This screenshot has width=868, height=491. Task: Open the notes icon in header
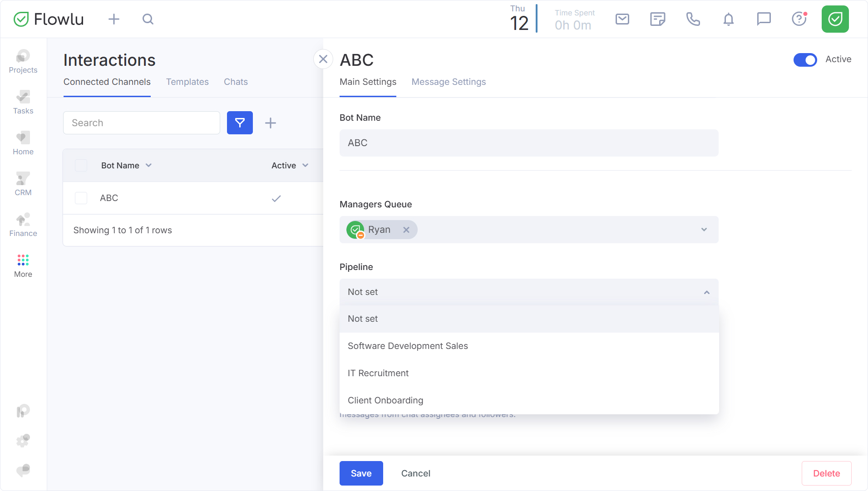click(x=657, y=19)
